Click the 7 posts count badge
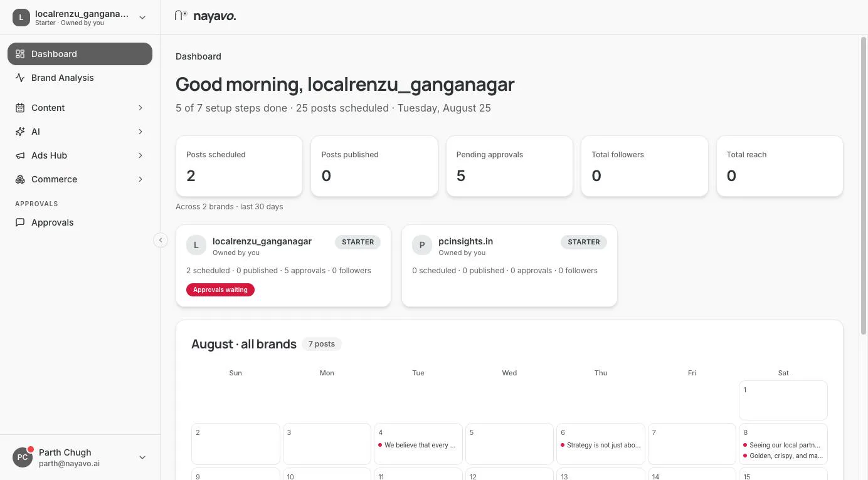Screen dimensions: 868x480 click(322, 344)
